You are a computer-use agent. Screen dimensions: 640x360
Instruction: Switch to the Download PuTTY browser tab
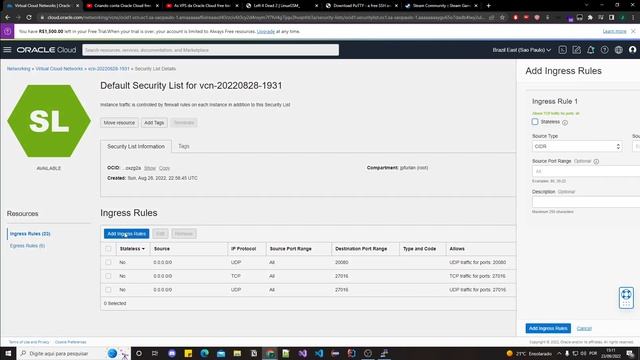coord(361,6)
